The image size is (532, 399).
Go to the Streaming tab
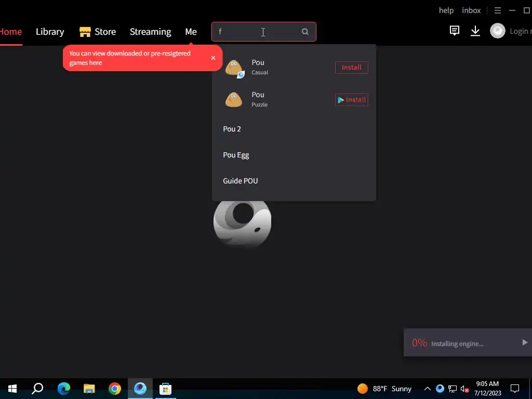[150, 32]
